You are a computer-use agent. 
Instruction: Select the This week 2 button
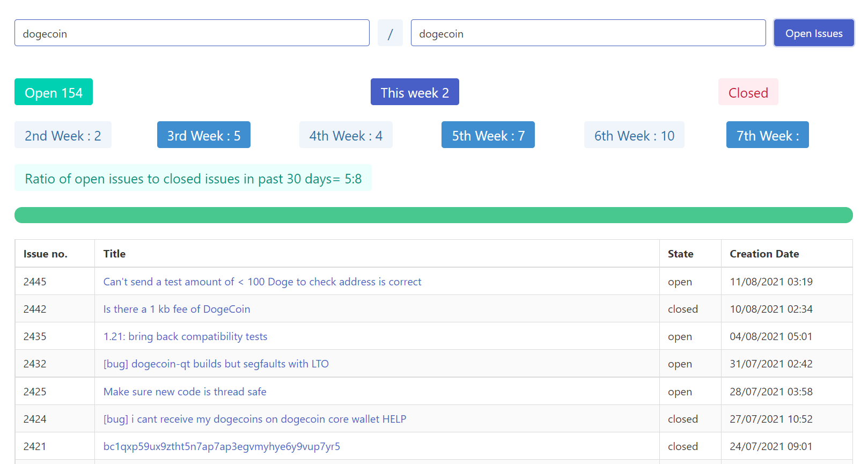click(415, 92)
